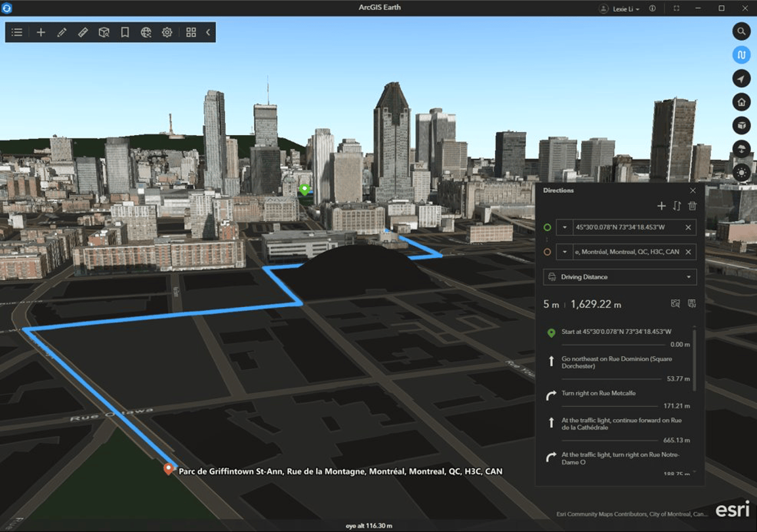Reverse stops order icon in Directions
The height and width of the screenshot is (532, 757).
point(677,206)
